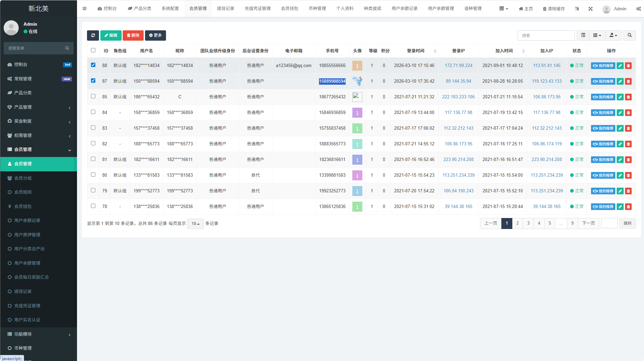Click the search menu magnifier in sidebar
The image size is (644, 361).
point(67,48)
